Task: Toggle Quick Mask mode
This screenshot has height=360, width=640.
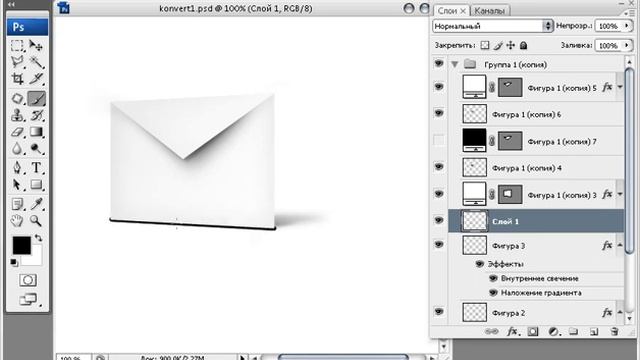Action: [x=28, y=280]
